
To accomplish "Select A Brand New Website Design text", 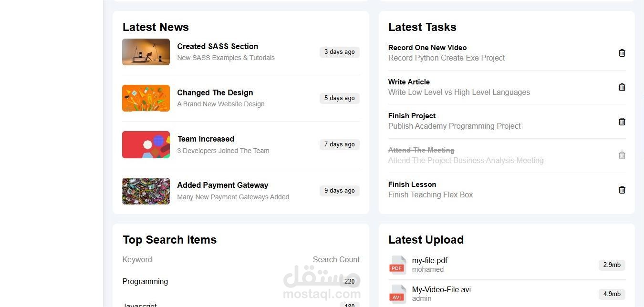I will point(221,104).
